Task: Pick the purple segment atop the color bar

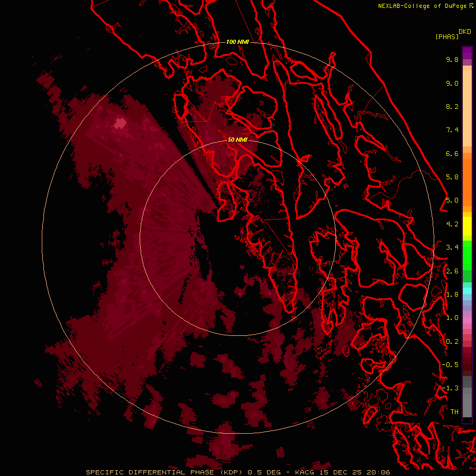Action: [x=467, y=53]
